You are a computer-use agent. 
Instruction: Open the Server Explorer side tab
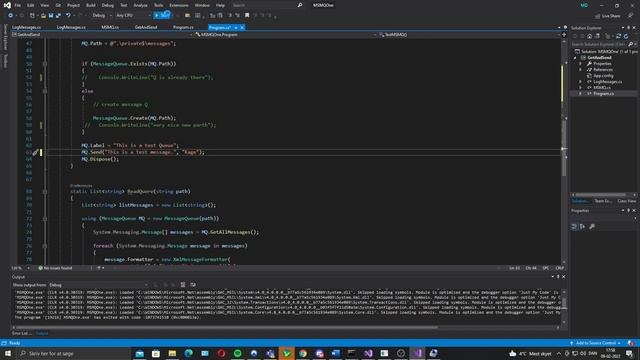tap(5, 37)
